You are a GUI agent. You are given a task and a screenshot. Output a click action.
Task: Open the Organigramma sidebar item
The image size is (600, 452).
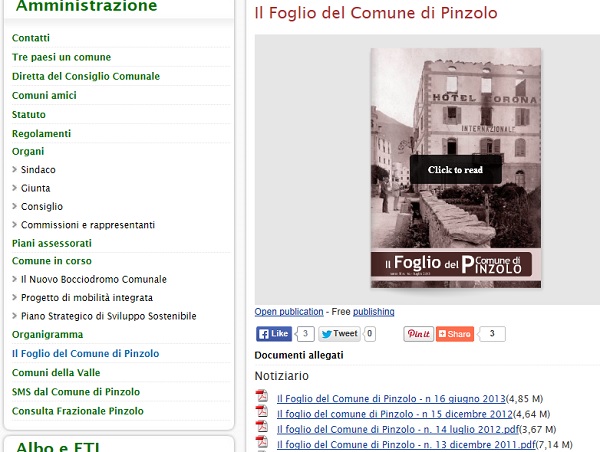coord(47,334)
